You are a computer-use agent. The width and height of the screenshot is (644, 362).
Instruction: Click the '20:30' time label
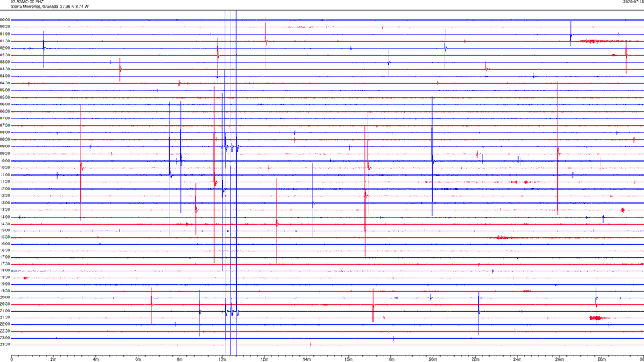(x=5, y=304)
